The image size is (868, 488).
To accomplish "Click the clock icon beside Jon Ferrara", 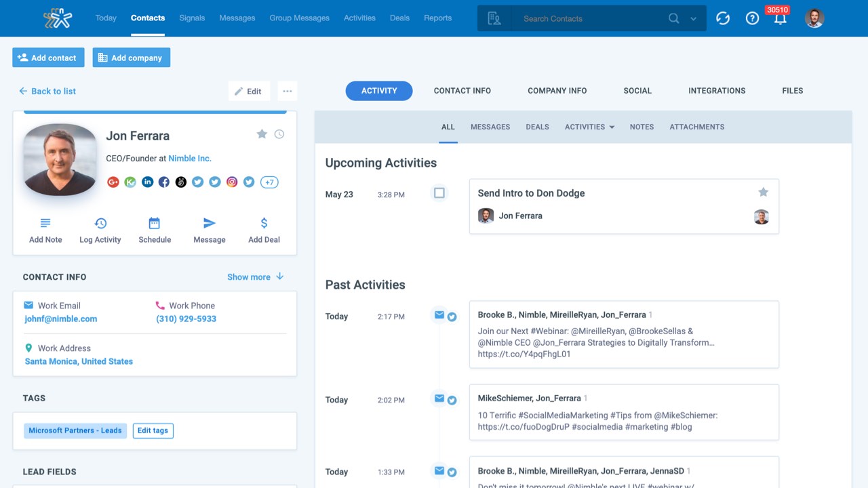I will 279,134.
